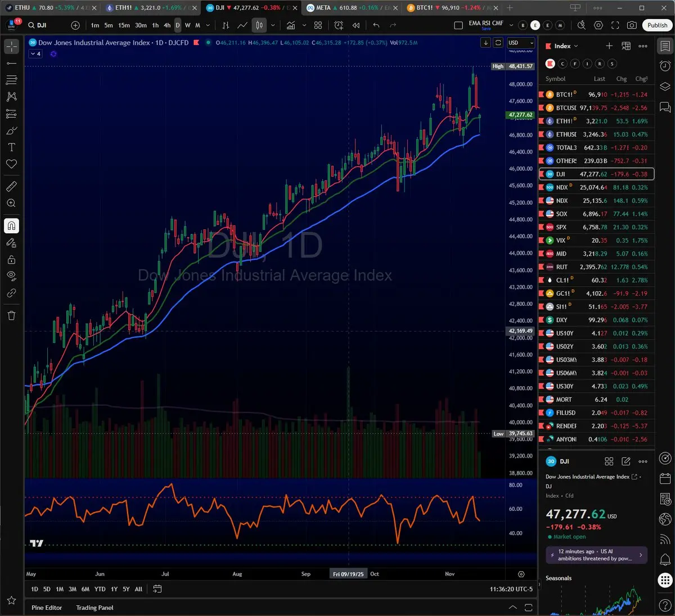Expand the time interval dropdown arrow
The width and height of the screenshot is (675, 616).
[x=208, y=25]
